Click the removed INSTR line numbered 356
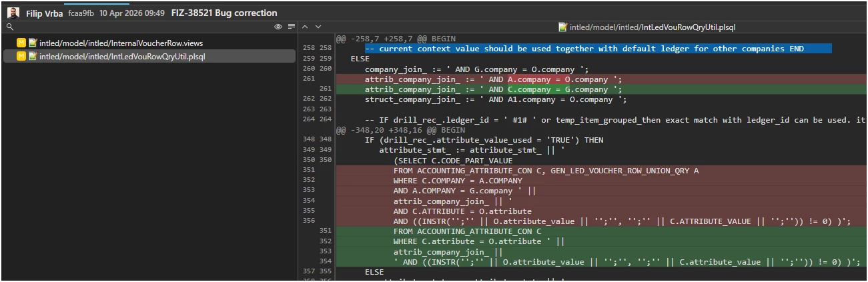868x282 pixels. click(x=622, y=221)
